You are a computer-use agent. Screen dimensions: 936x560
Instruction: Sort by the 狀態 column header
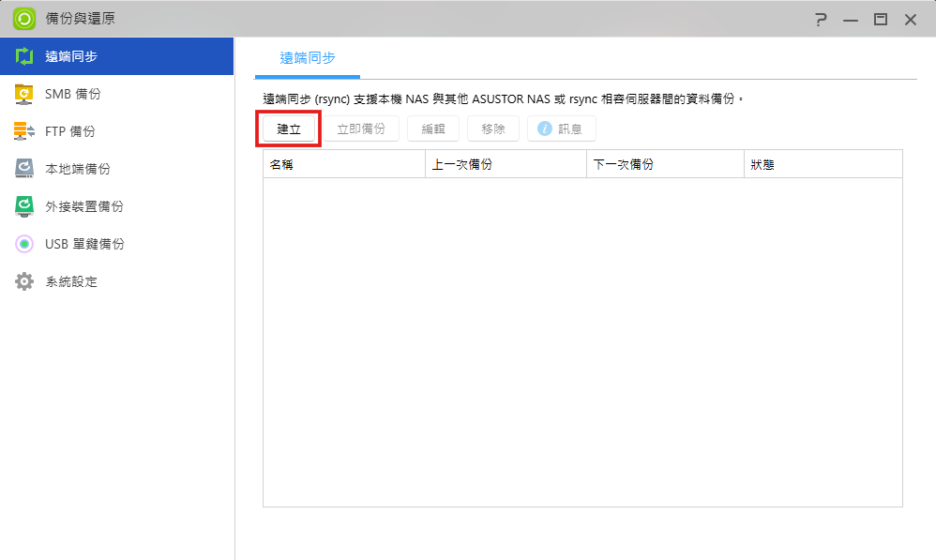(x=823, y=164)
